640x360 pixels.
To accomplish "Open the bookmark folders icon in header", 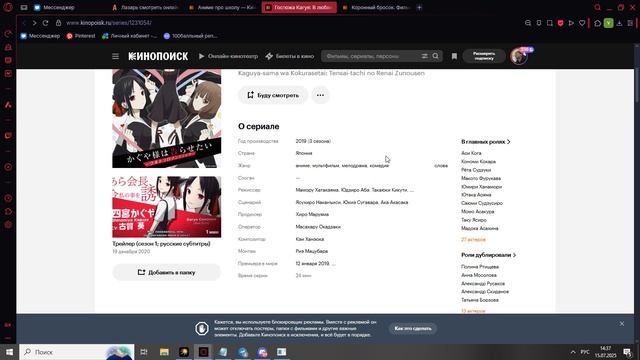I will pos(454,56).
